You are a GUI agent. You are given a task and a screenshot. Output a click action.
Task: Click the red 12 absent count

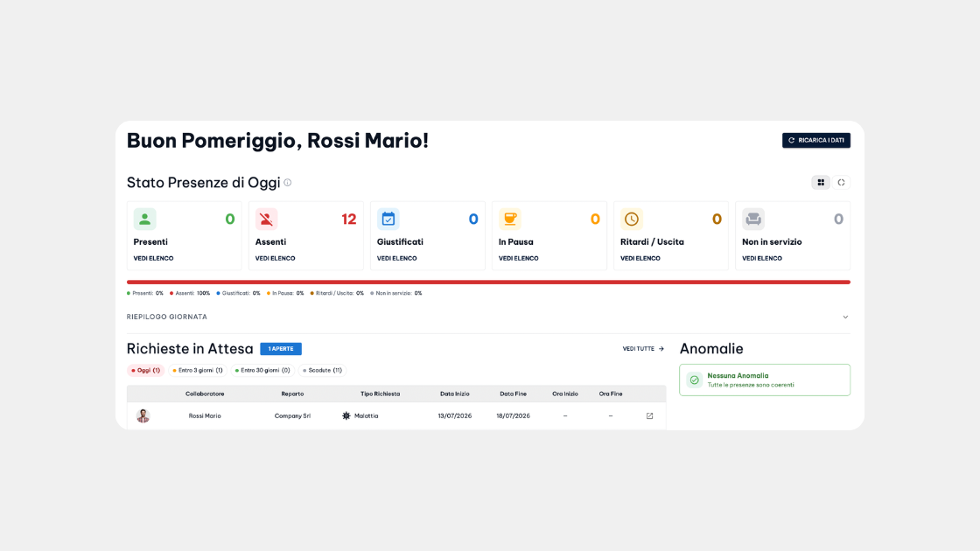pyautogui.click(x=349, y=220)
